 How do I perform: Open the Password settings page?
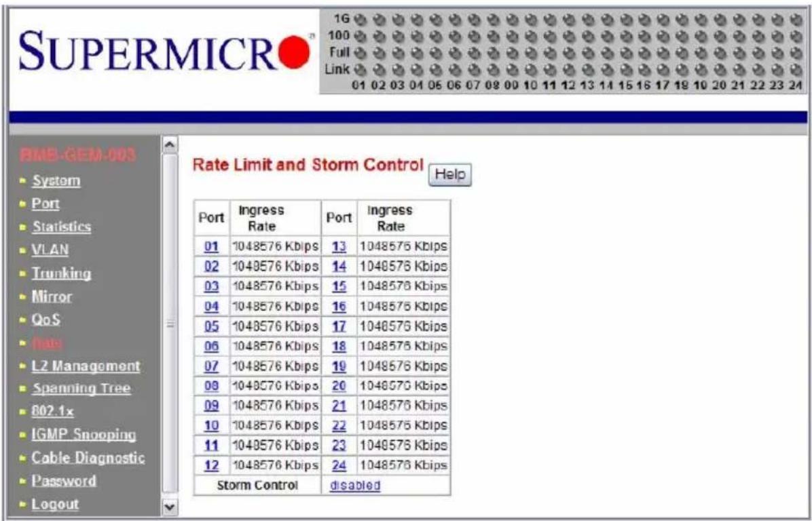64,481
